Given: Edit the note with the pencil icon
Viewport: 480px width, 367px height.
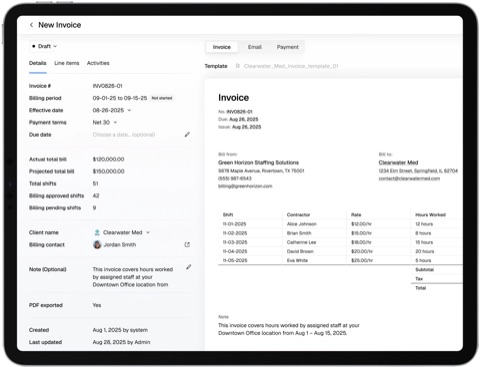Looking at the screenshot, I should tap(188, 267).
